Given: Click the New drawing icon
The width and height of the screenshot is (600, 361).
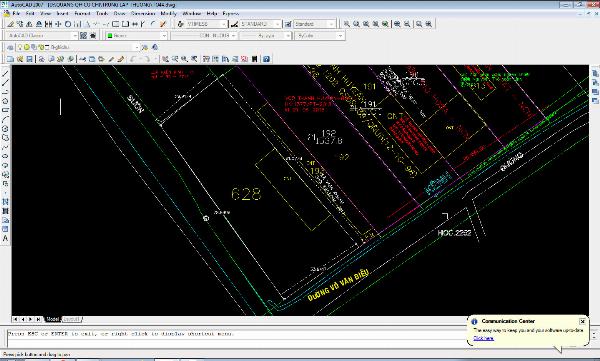Looking at the screenshot, I should point(10,59).
